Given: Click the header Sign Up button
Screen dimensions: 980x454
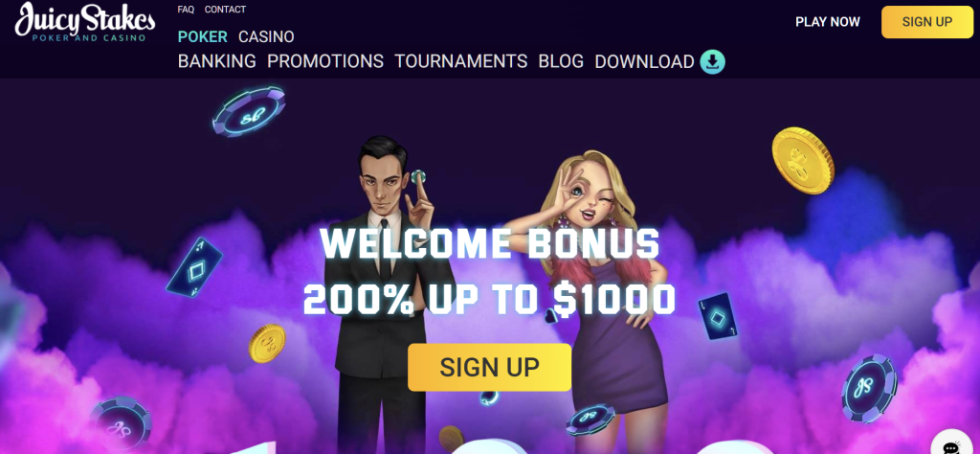Looking at the screenshot, I should click(x=926, y=22).
